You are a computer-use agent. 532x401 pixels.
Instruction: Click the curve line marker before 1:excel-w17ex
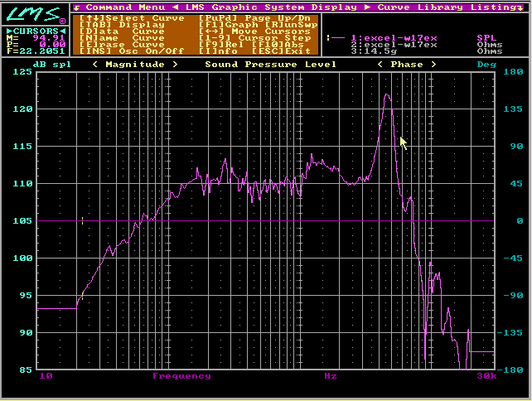(x=337, y=38)
